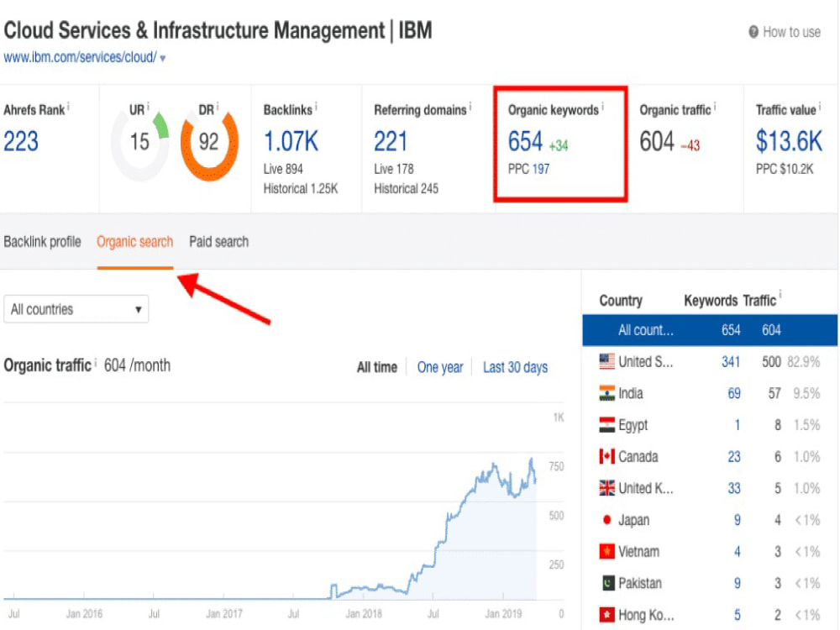Click Live 178 referring domains text

click(x=394, y=170)
